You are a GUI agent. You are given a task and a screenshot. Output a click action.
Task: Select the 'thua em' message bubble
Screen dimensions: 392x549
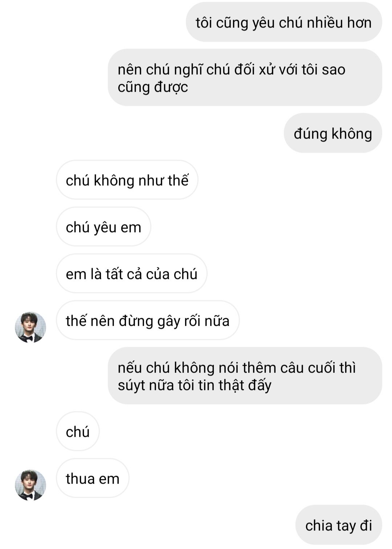pos(93,478)
